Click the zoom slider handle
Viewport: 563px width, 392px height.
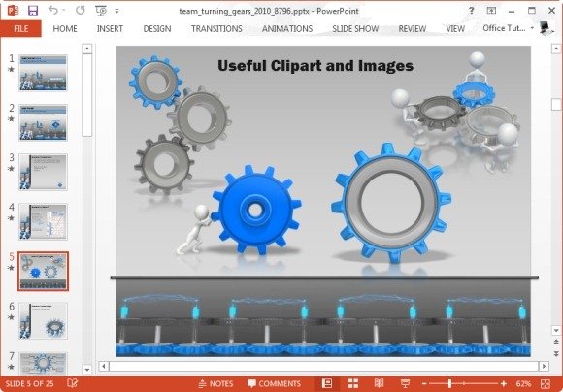click(449, 383)
